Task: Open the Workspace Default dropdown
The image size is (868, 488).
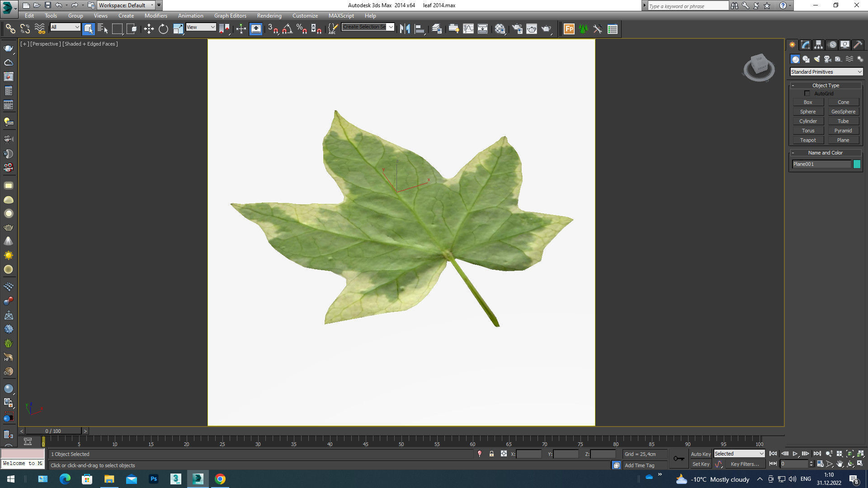Action: (126, 5)
